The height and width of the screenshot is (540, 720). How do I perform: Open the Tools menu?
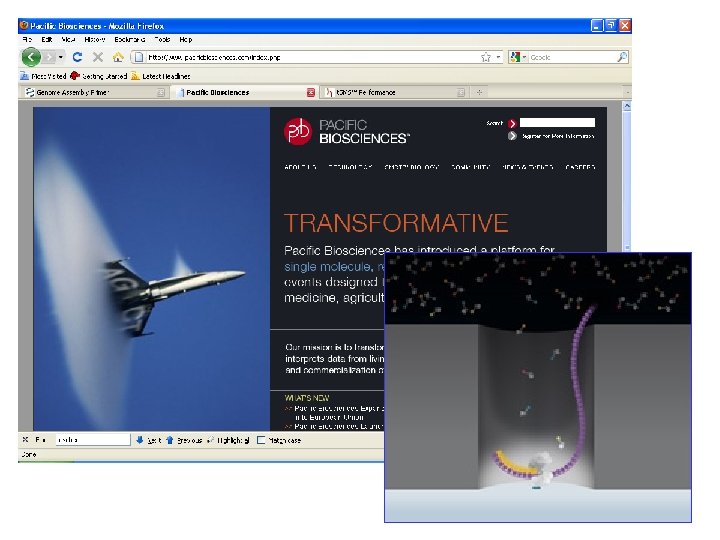coord(162,39)
